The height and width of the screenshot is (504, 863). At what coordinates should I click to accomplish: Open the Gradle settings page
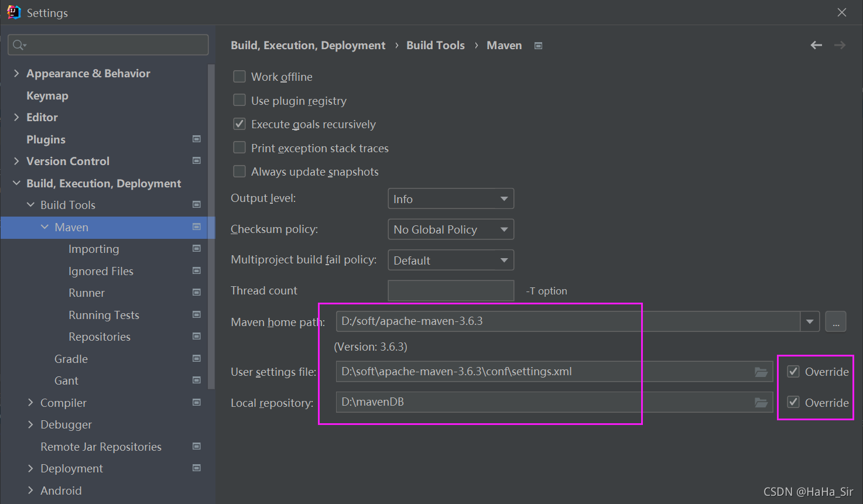pos(71,359)
